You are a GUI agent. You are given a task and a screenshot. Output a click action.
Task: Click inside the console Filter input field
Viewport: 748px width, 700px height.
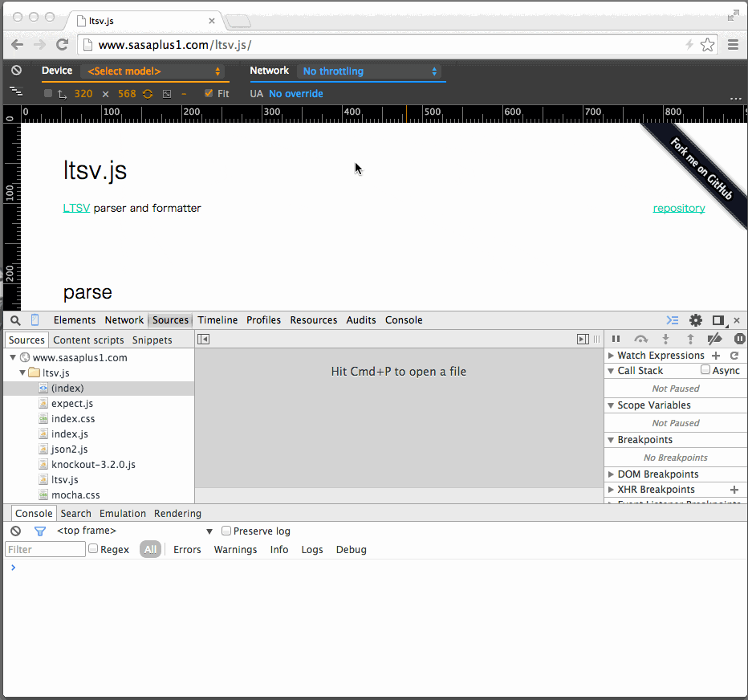(44, 549)
